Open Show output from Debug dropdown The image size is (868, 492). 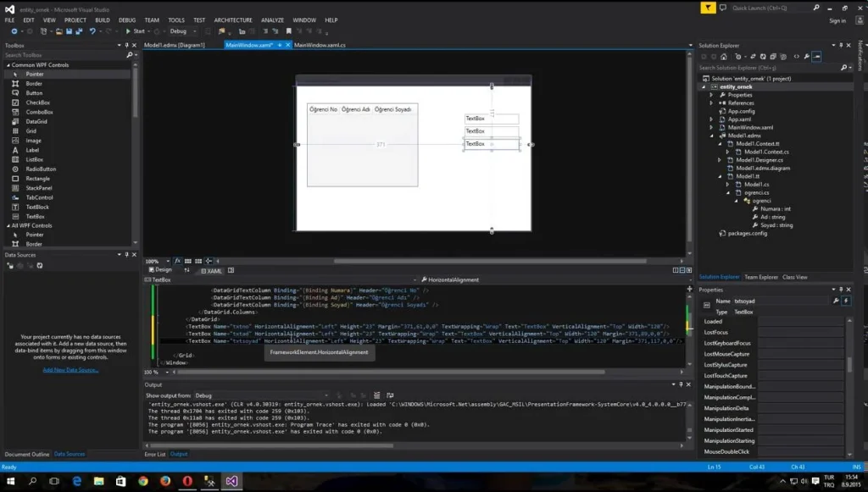click(262, 395)
